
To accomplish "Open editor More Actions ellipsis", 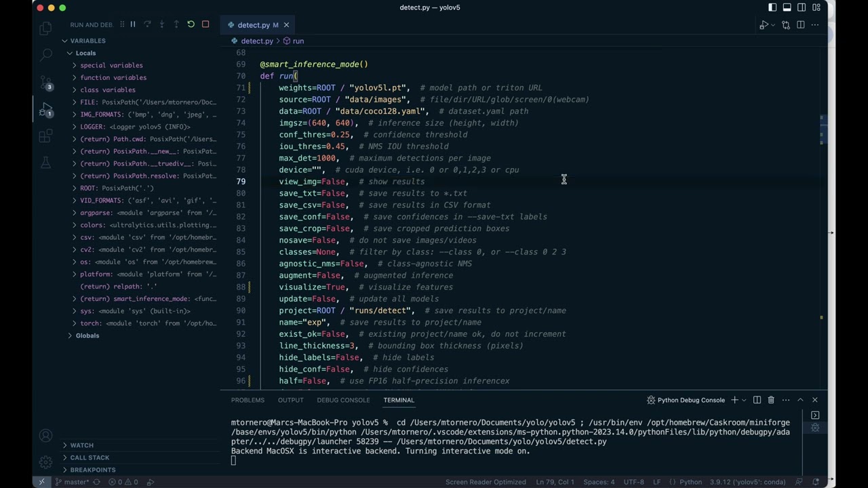I will click(815, 25).
